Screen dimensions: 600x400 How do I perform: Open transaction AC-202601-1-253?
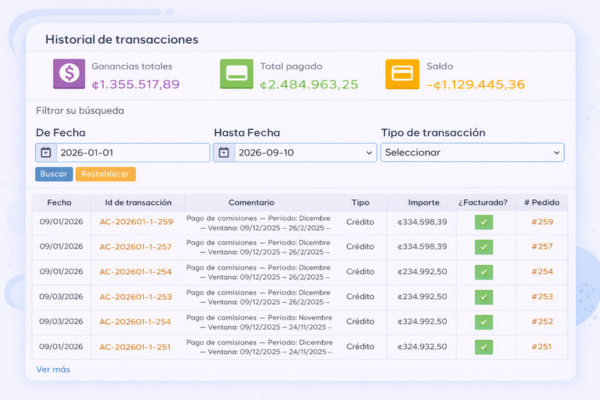[x=135, y=297]
